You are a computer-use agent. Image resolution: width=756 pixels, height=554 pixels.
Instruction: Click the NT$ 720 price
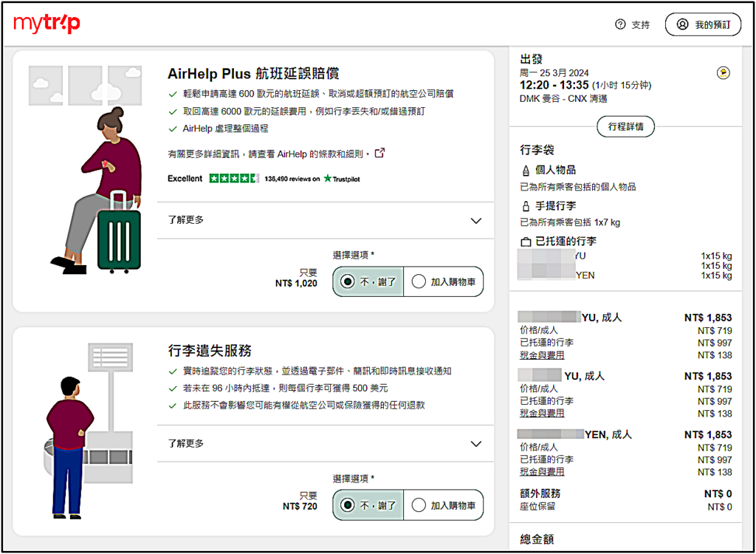click(300, 506)
